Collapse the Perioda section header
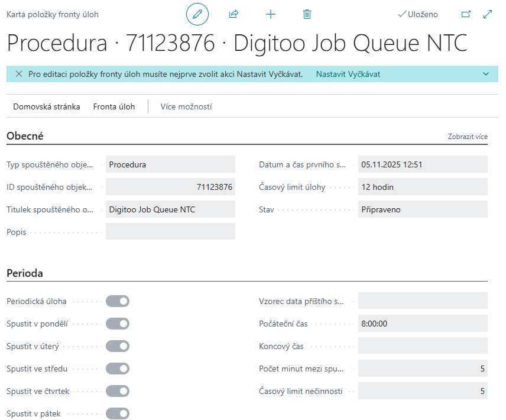The image size is (506, 420). coord(25,273)
